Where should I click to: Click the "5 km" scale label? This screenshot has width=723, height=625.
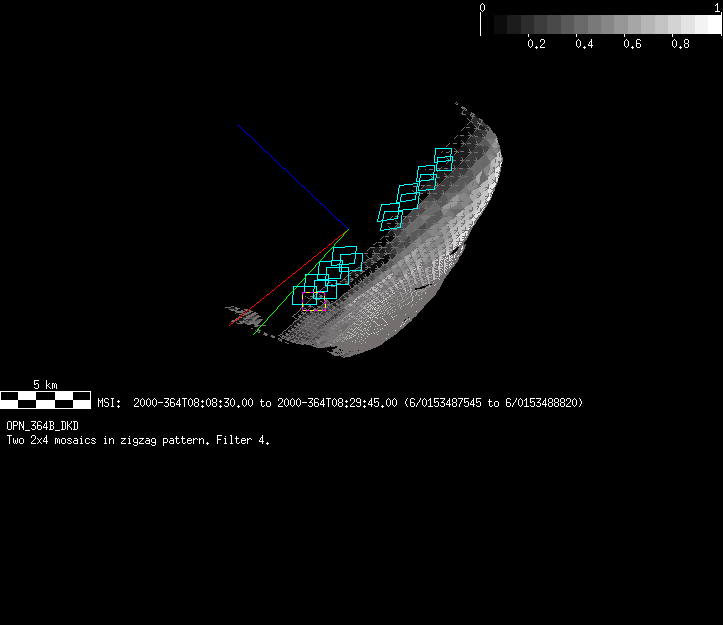[45, 384]
